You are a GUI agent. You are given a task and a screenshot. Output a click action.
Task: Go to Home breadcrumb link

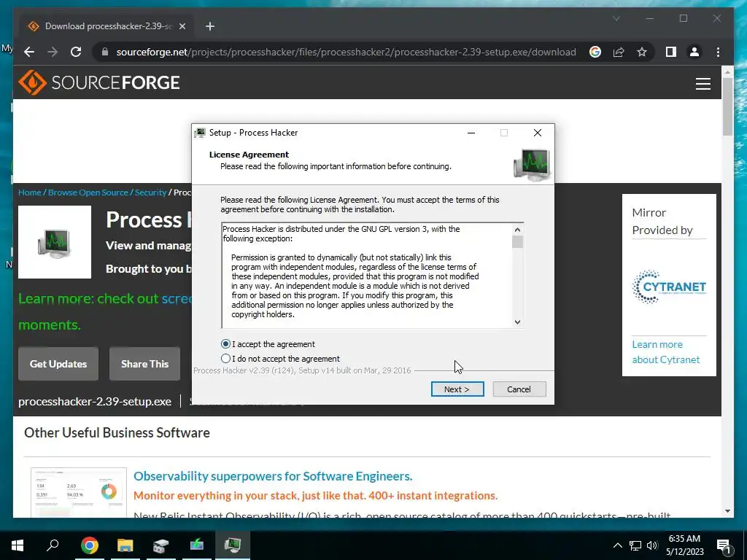coord(29,192)
